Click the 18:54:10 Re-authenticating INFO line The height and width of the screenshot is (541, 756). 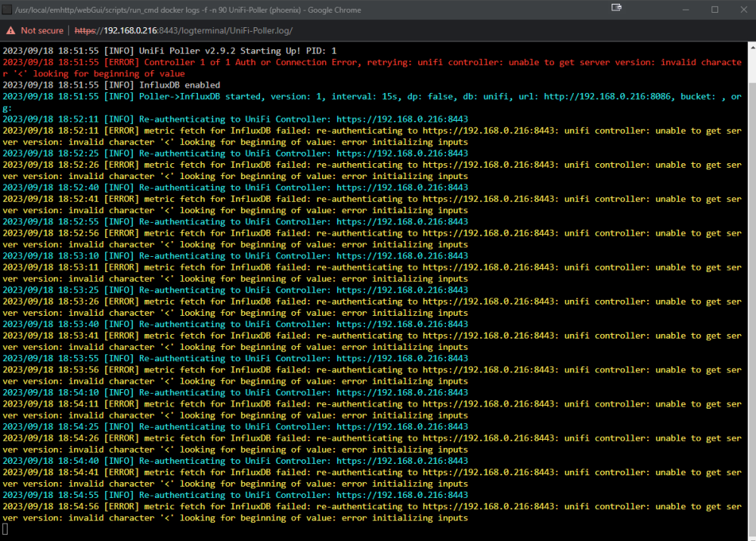point(235,393)
